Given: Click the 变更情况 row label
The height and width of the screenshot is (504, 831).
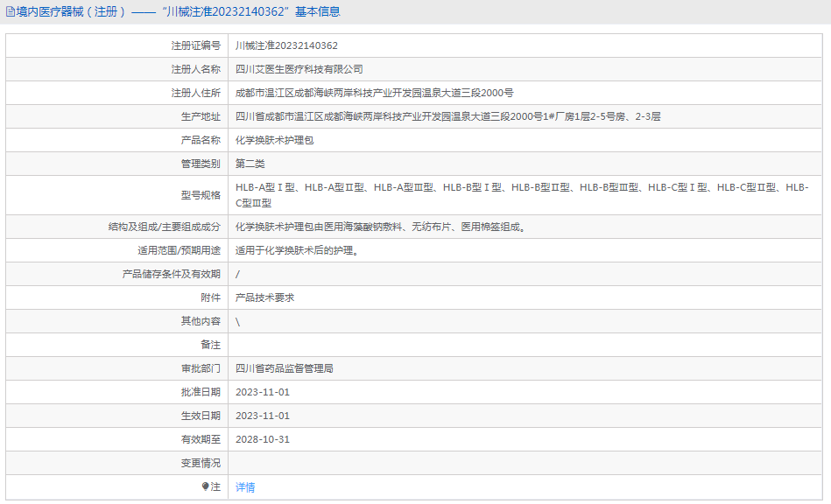Looking at the screenshot, I should coord(201,463).
